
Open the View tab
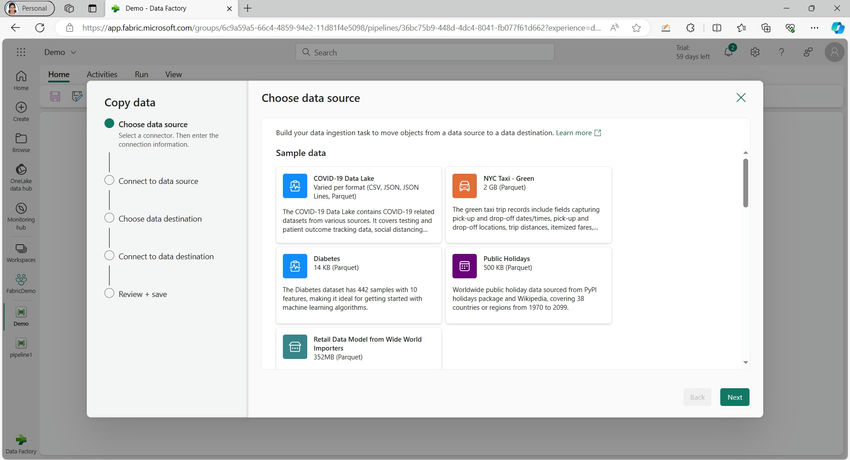tap(173, 74)
